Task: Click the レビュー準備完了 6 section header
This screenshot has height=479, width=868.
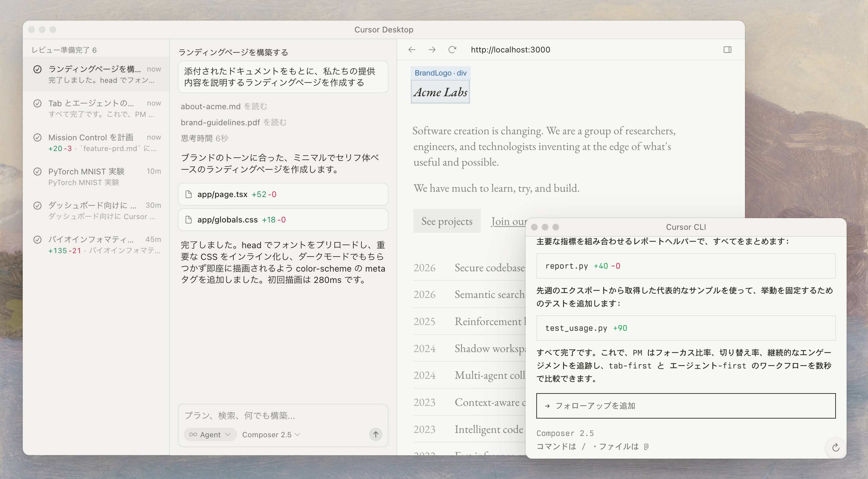Action: [64, 50]
